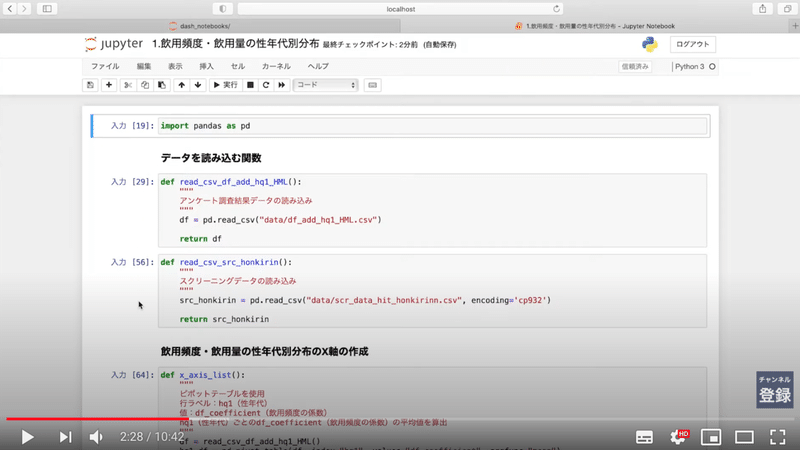Click the Safari back arrow
The width and height of the screenshot is (800, 450).
point(10,9)
